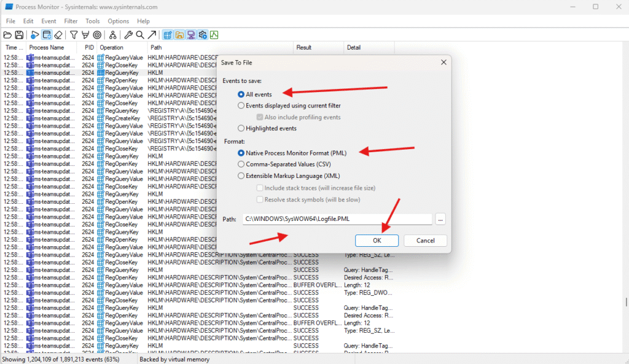Viewport: 629px width, 364px height.
Task: Open the Filter menu
Action: (x=71, y=21)
